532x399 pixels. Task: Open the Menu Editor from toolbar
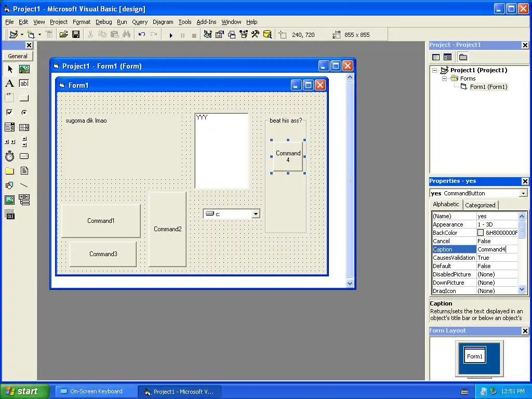[49, 35]
